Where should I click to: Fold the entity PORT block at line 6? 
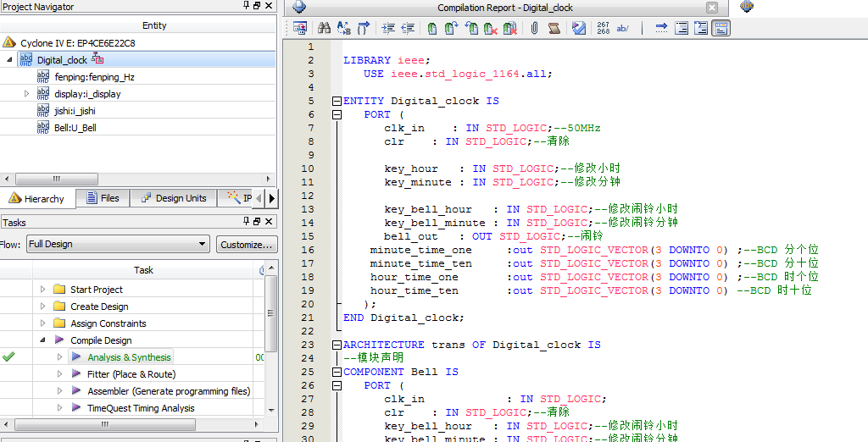point(337,114)
